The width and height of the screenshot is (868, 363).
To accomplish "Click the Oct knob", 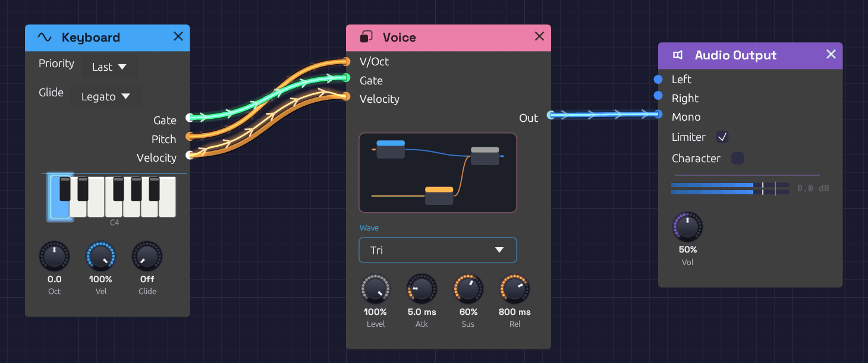I will [x=54, y=256].
